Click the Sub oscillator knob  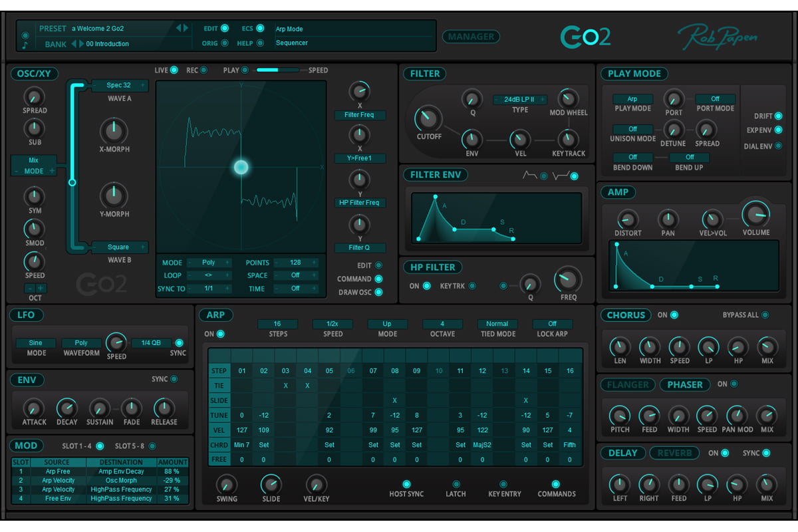coord(35,128)
